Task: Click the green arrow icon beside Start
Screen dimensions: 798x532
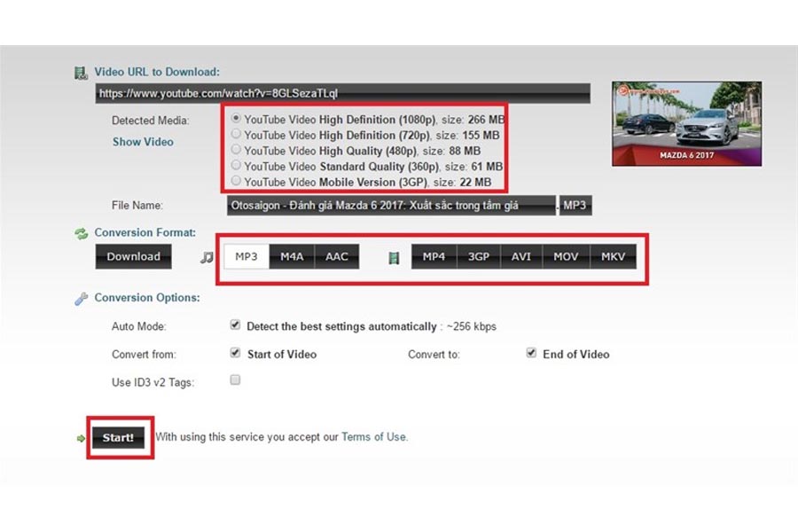Action: pos(81,438)
